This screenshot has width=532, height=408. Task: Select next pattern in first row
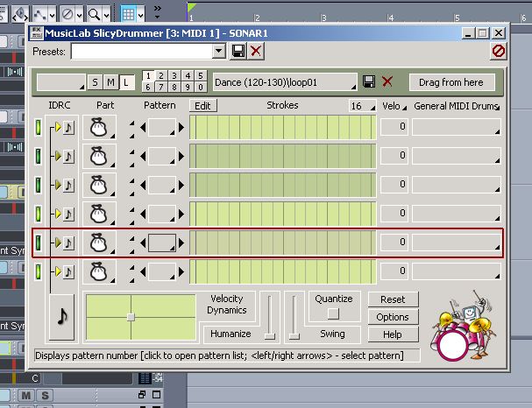pyautogui.click(x=181, y=128)
